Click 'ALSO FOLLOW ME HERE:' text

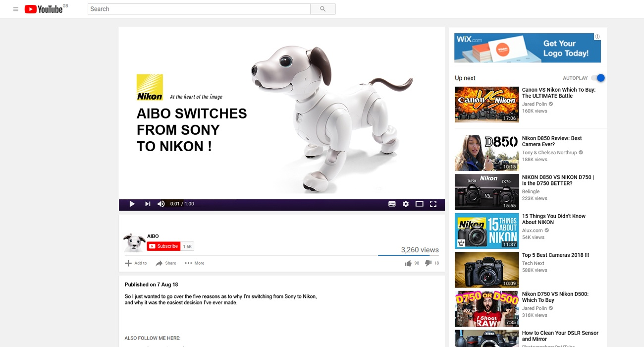point(153,338)
